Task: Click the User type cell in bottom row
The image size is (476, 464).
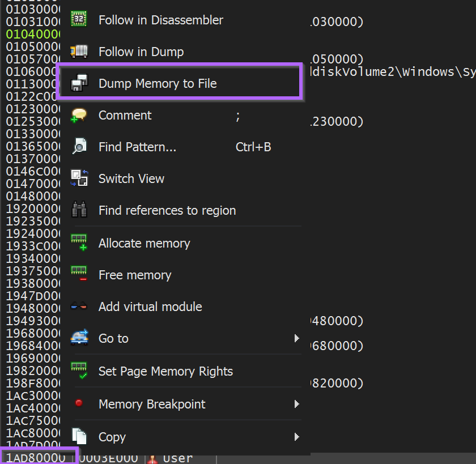Action: coord(177,458)
